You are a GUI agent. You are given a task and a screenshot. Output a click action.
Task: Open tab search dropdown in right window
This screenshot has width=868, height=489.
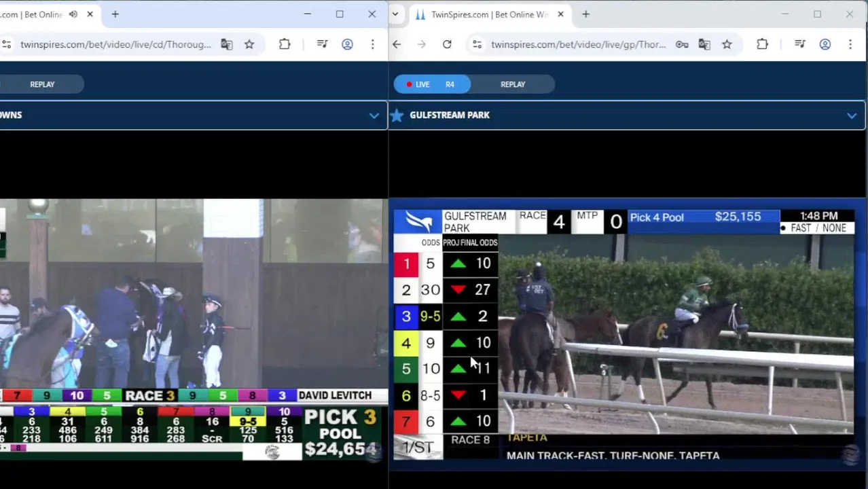(395, 14)
